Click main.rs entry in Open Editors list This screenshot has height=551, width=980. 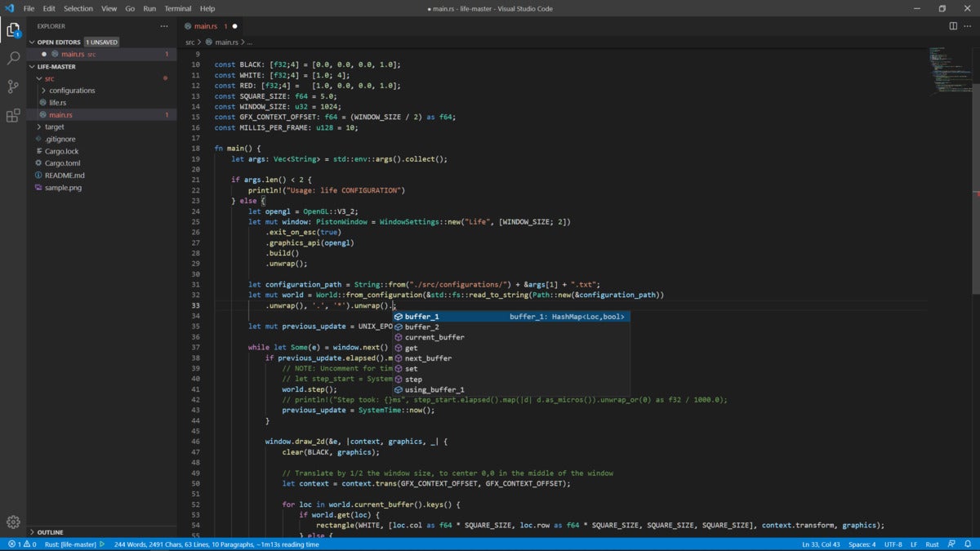pos(102,54)
